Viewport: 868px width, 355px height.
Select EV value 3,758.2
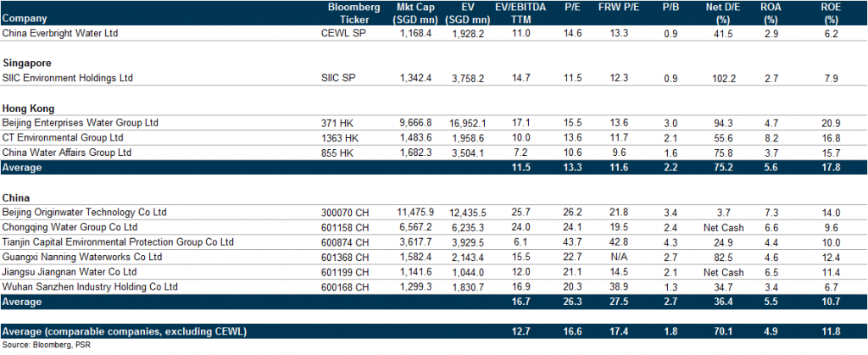point(468,79)
